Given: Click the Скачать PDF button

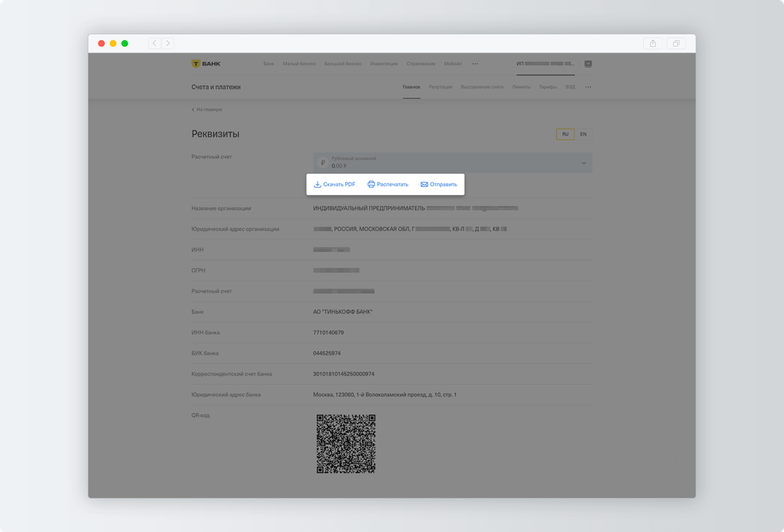Looking at the screenshot, I should pyautogui.click(x=334, y=185).
